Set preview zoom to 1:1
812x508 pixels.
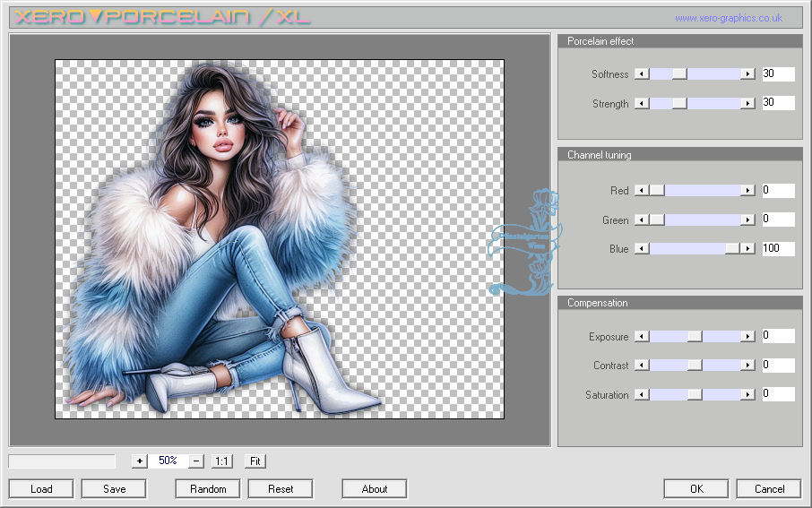pyautogui.click(x=222, y=461)
